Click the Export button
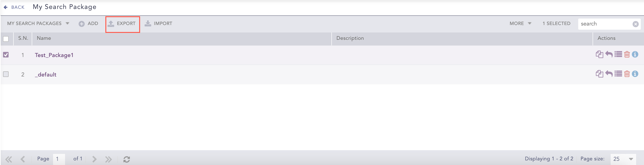 coord(122,23)
